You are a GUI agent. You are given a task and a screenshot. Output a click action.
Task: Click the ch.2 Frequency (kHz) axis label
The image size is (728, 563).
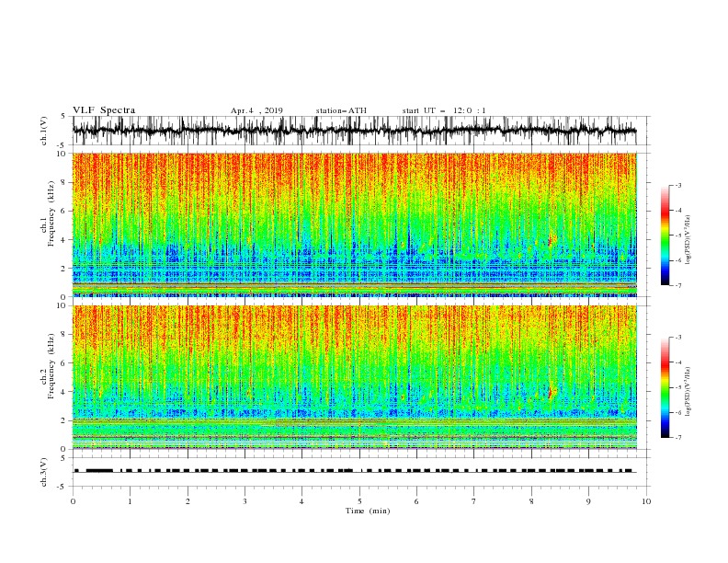pos(48,366)
